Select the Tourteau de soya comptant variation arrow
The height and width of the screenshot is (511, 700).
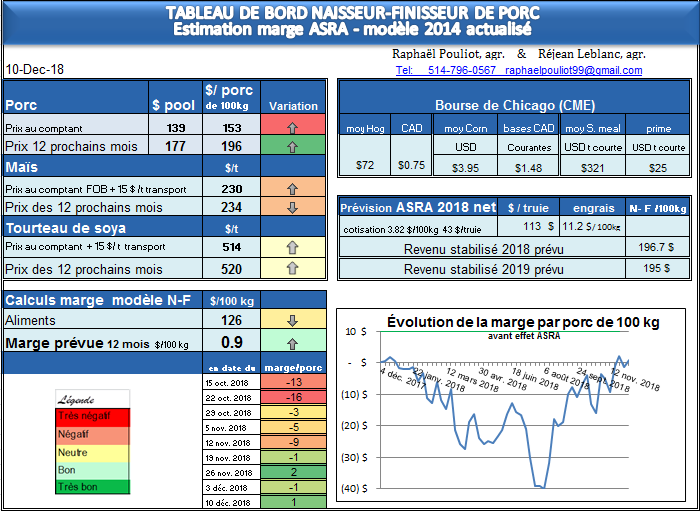tap(293, 247)
